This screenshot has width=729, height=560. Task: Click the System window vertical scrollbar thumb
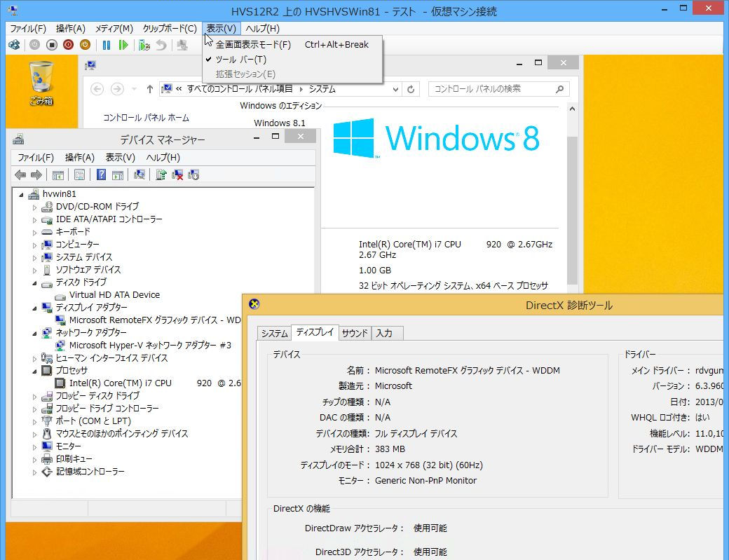pyautogui.click(x=572, y=210)
